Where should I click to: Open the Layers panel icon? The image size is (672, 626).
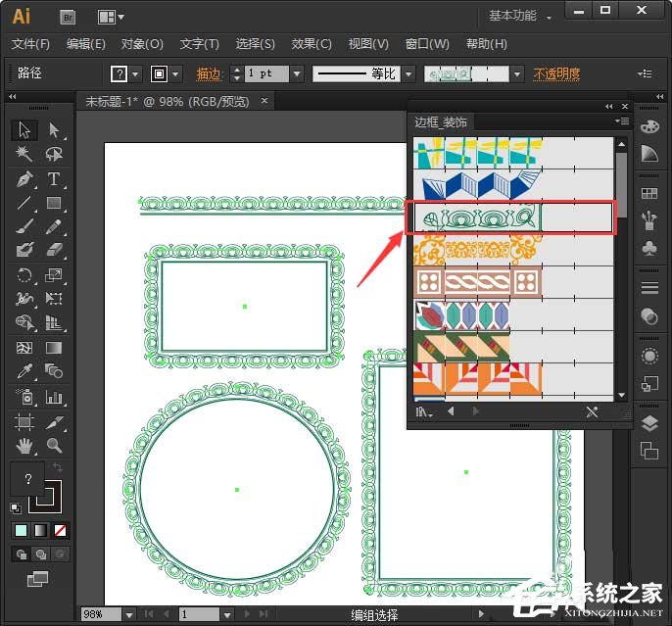[x=649, y=424]
